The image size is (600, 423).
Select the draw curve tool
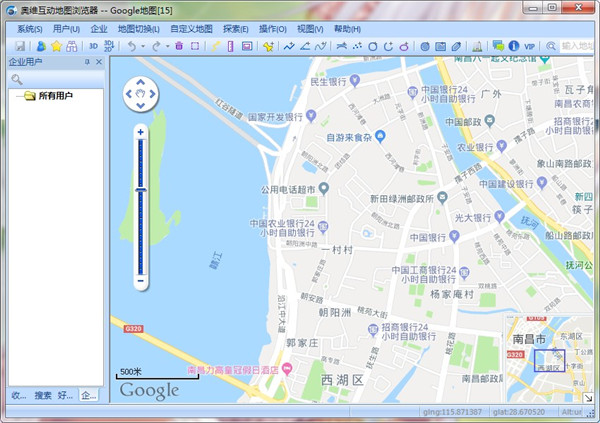(321, 46)
